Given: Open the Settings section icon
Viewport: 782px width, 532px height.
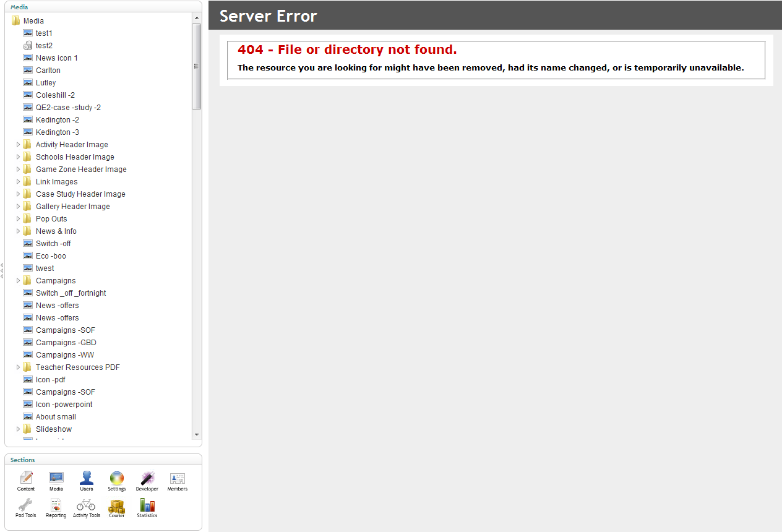Looking at the screenshot, I should point(117,478).
